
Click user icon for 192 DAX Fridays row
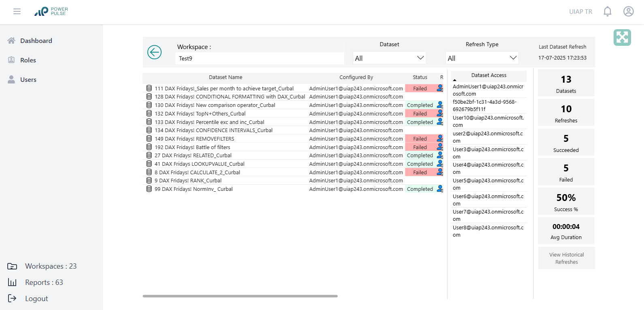coord(440,147)
